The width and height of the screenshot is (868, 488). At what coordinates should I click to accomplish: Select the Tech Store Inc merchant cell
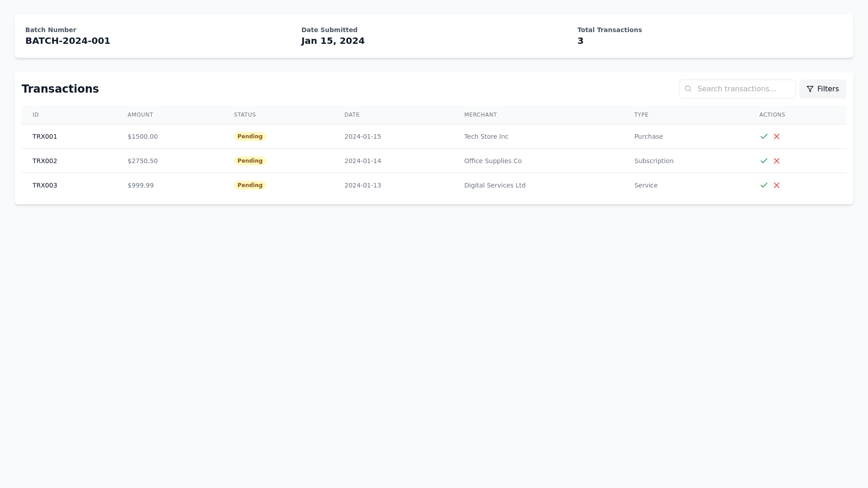click(x=486, y=136)
